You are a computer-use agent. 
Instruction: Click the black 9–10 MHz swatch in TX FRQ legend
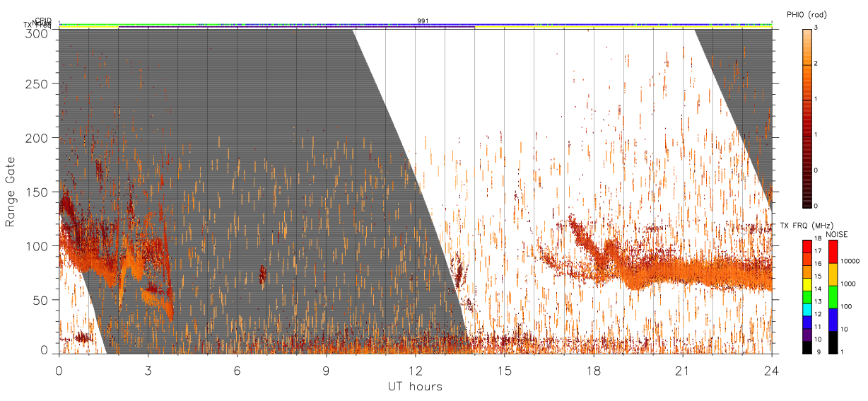point(807,348)
